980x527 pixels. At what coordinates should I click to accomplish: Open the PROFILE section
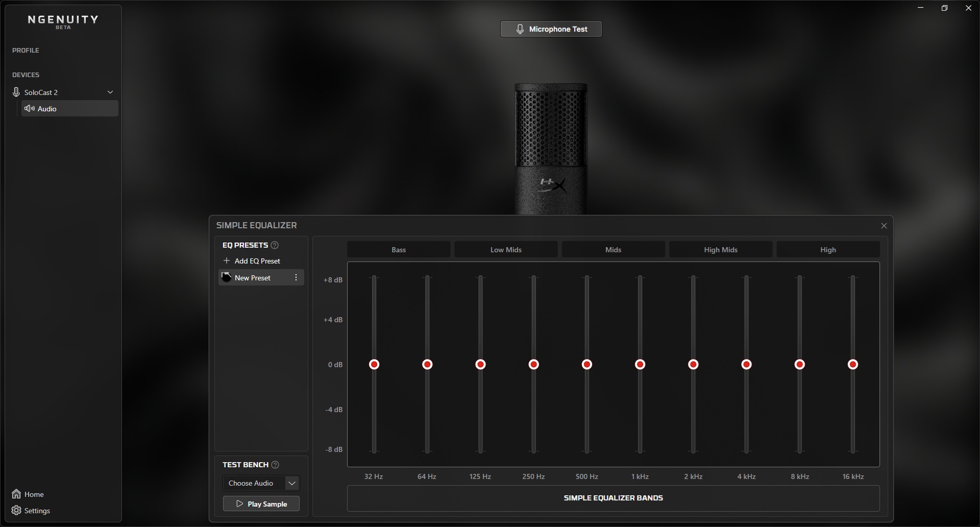[26, 51]
